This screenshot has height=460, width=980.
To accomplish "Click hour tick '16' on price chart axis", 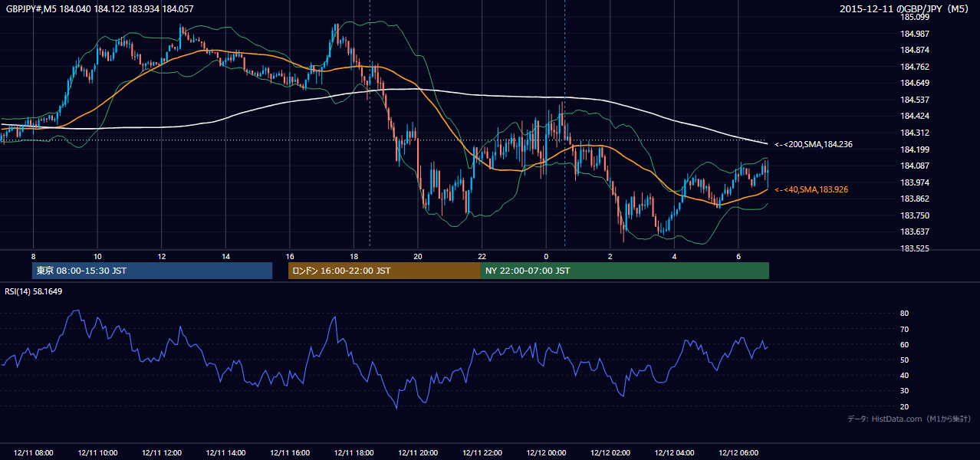I will click(290, 256).
